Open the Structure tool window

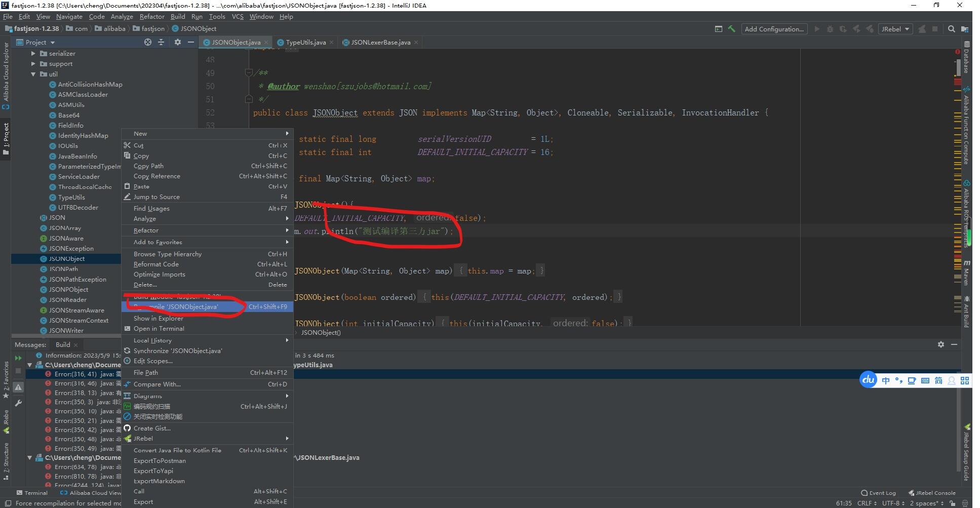coord(6,461)
